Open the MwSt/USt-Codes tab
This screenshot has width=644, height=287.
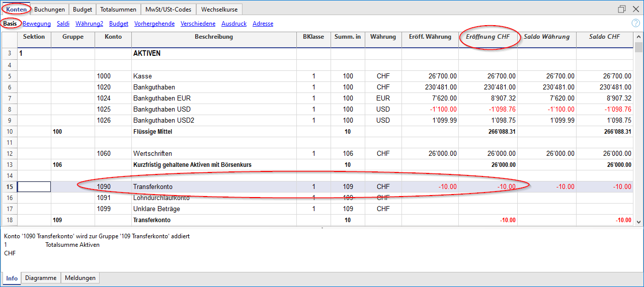[168, 10]
